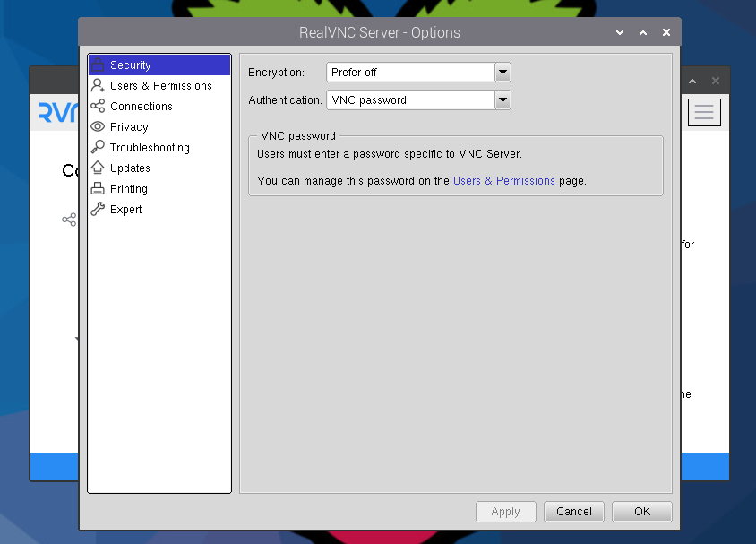Click the Printing printer icon
The width and height of the screenshot is (756, 544).
(98, 188)
